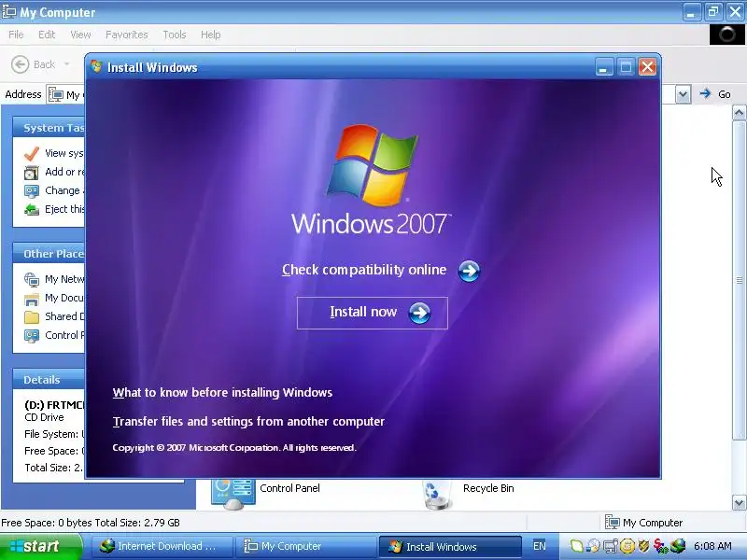747x560 pixels.
Task: Open Transfer files and settings link
Action: [248, 422]
